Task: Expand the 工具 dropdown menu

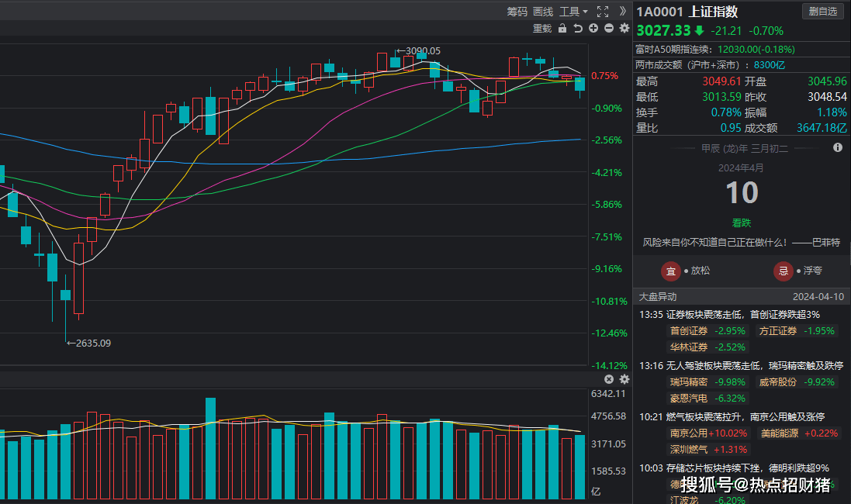Action: 573,12
